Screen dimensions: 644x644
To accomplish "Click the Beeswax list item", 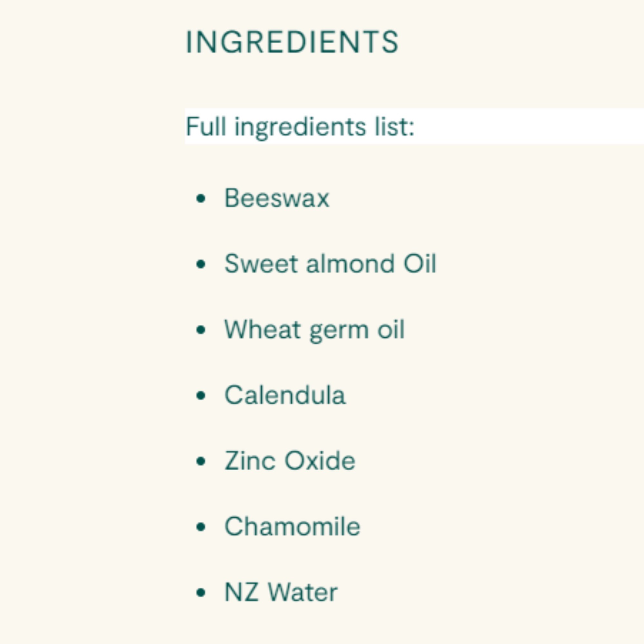I will point(277,198).
